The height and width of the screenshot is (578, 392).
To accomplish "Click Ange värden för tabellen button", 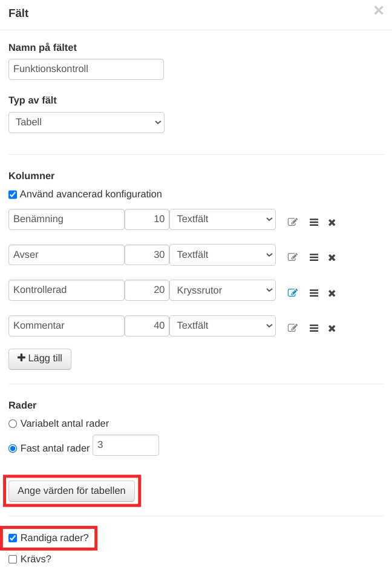I will click(71, 491).
